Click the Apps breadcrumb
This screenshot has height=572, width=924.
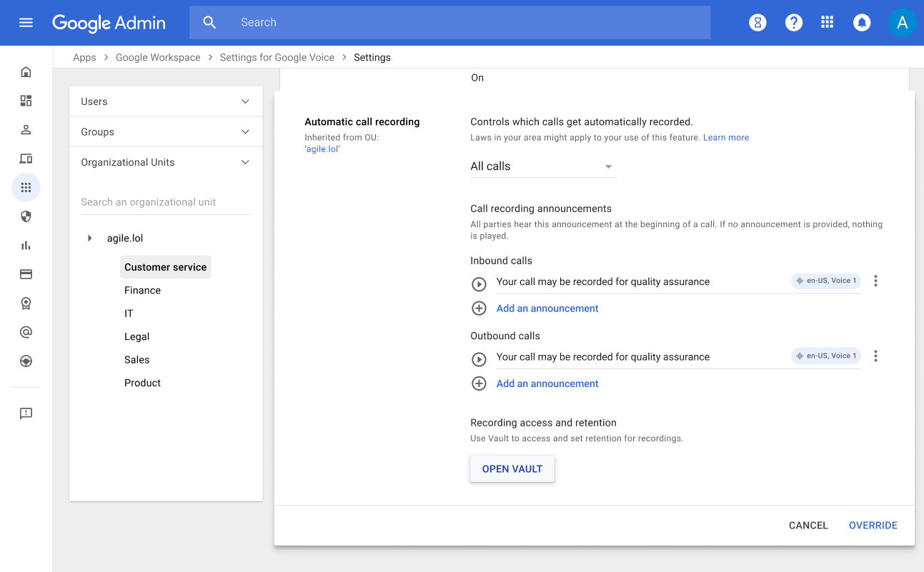point(84,57)
